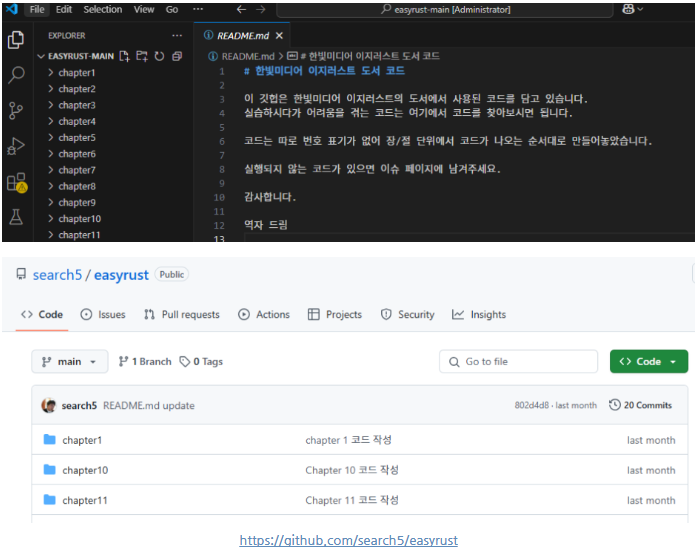
Task: Click the search5 owner link in the repository title
Action: (x=57, y=275)
